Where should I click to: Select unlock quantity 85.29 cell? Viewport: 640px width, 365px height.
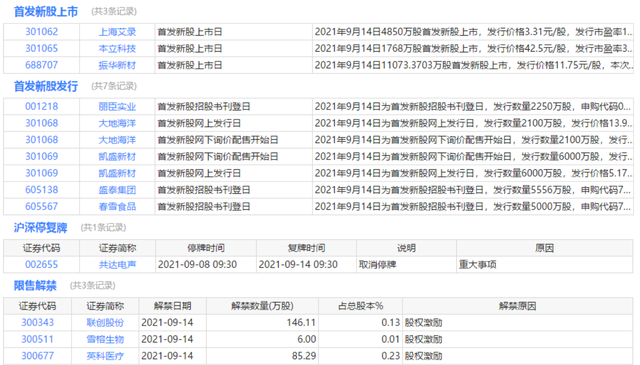point(262,356)
